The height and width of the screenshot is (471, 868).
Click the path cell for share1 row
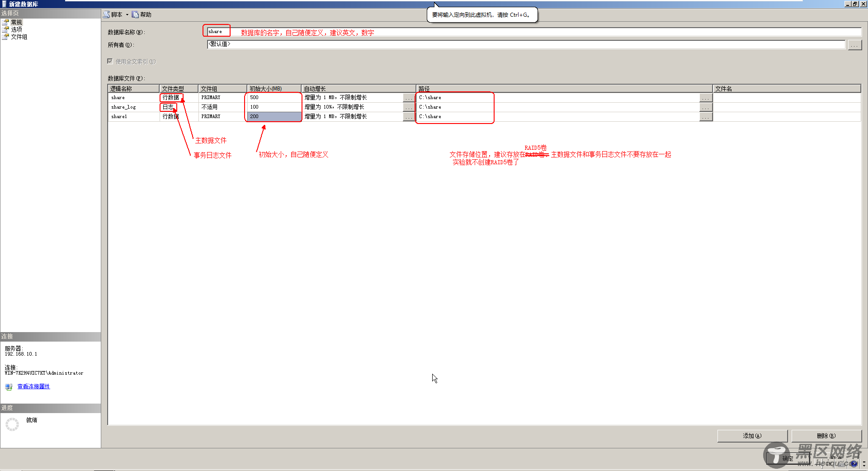click(x=557, y=117)
